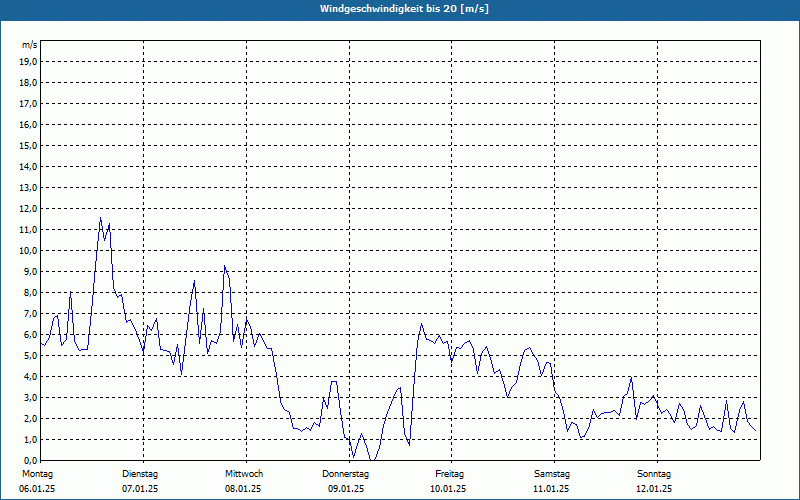Click the zero-wind minimum on Donnerstag

point(372,460)
